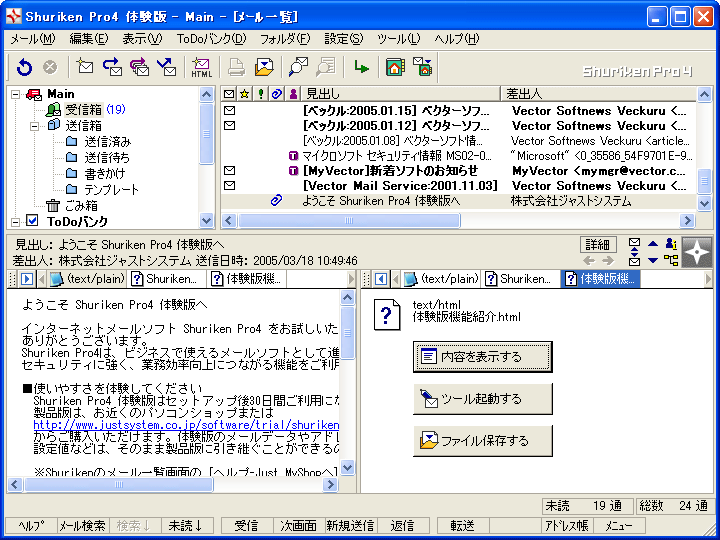Click the blue down triangle in preview header
The height and width of the screenshot is (540, 720).
pos(653,261)
